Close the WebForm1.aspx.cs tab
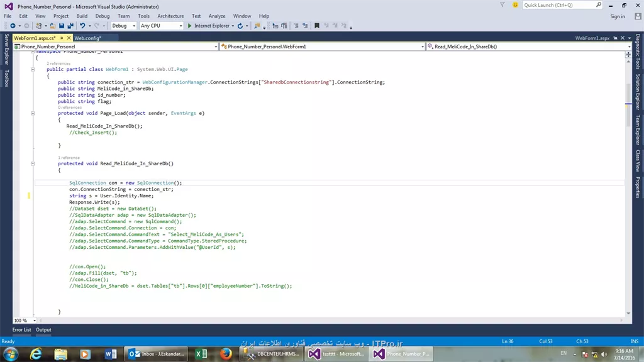Viewport: 644px width, 362px height. point(69,38)
